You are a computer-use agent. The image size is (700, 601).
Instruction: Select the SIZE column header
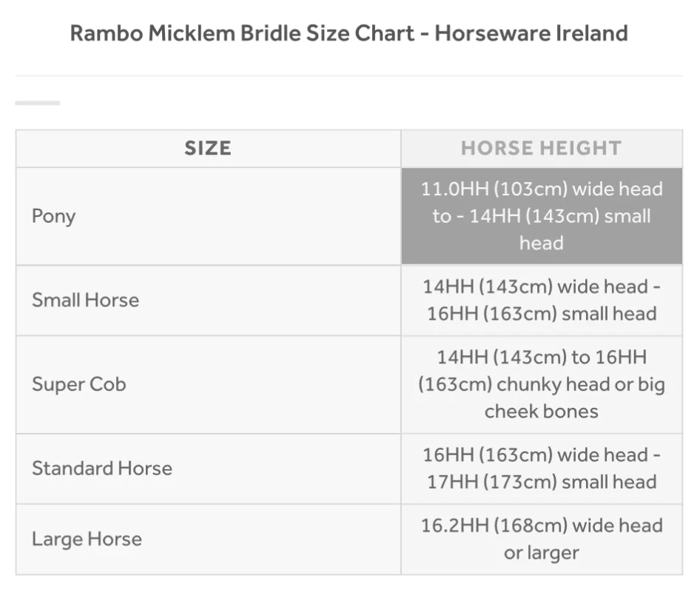pos(208,148)
